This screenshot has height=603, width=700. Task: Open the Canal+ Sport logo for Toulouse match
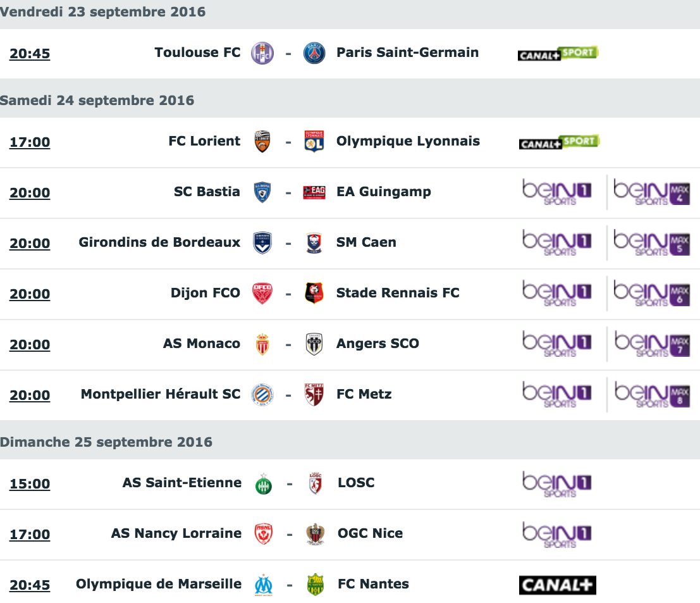558,54
